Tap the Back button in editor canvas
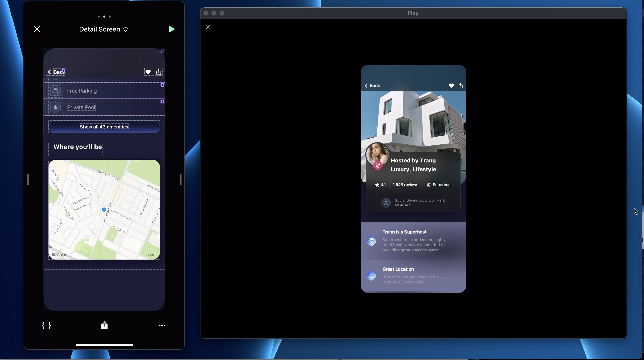The width and height of the screenshot is (644, 360). [x=56, y=72]
